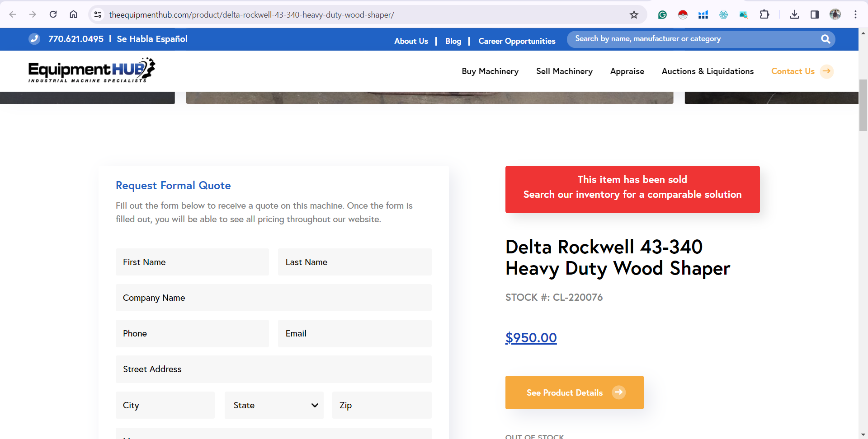Open the State dropdown
The image size is (868, 439).
[274, 405]
